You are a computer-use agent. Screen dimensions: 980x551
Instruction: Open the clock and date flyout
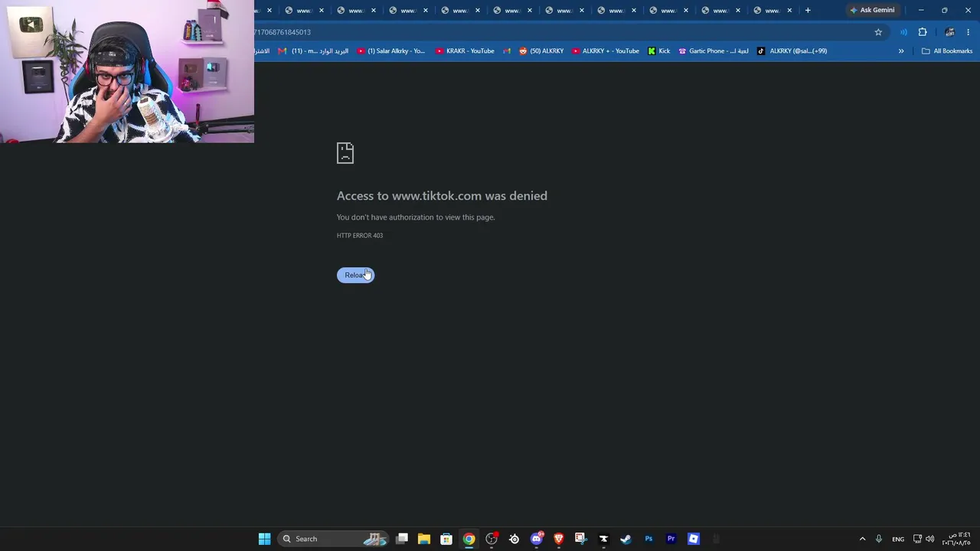956,539
